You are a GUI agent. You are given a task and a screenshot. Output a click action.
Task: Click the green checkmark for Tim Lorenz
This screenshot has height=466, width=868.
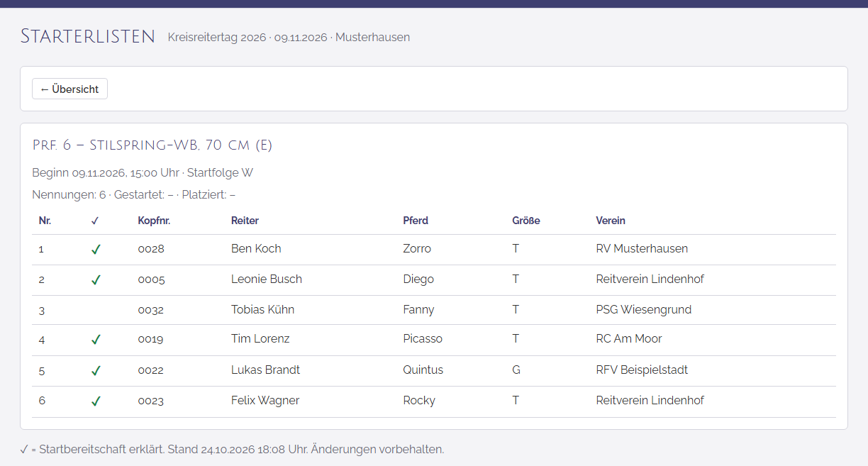96,340
